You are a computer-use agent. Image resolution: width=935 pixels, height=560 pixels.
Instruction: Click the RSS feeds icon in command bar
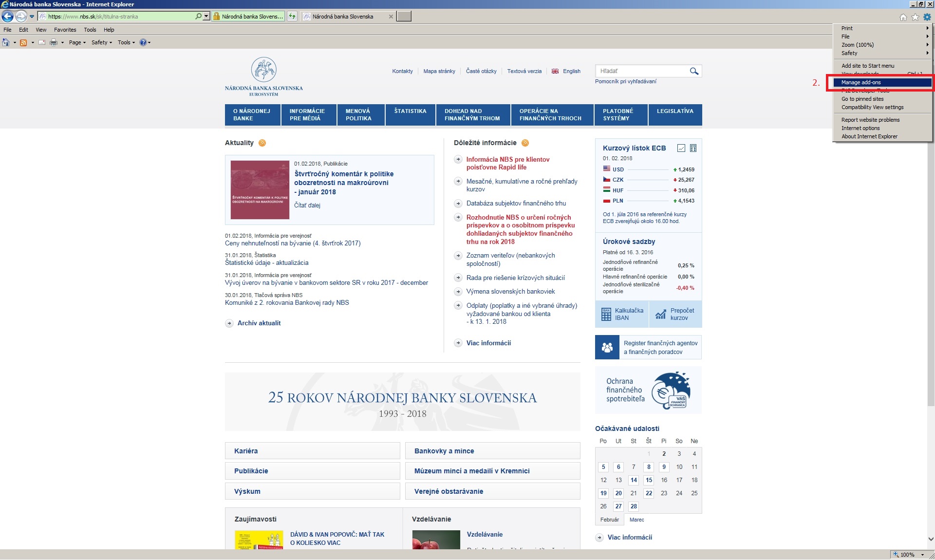(x=23, y=43)
